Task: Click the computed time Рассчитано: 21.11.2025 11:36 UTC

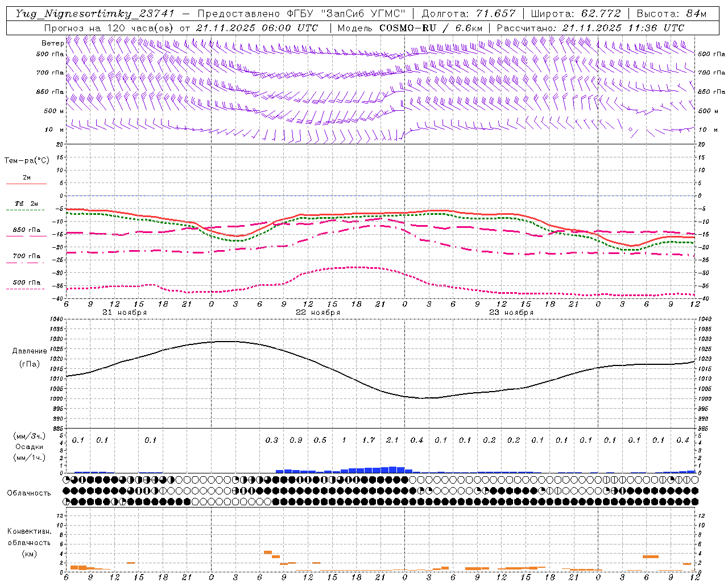Action: 590,28
